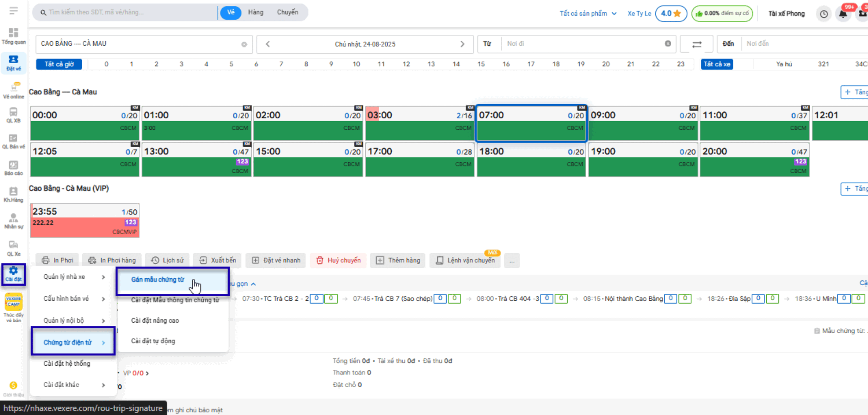Go to the next date arrow
The image size is (868, 415).
point(462,44)
